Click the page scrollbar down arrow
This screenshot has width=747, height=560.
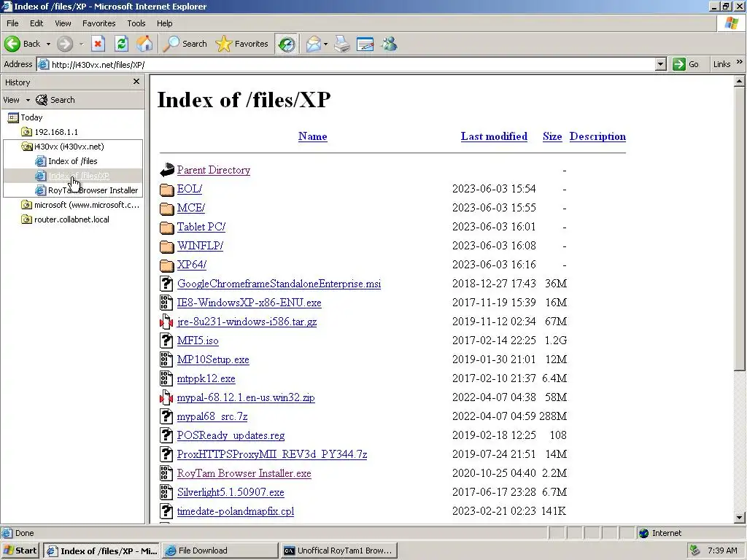pos(739,518)
